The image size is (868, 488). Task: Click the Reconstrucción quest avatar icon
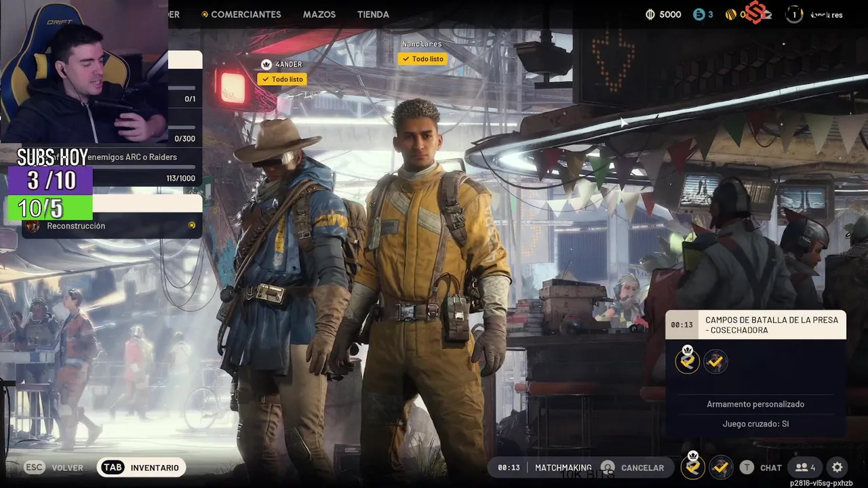click(x=33, y=226)
